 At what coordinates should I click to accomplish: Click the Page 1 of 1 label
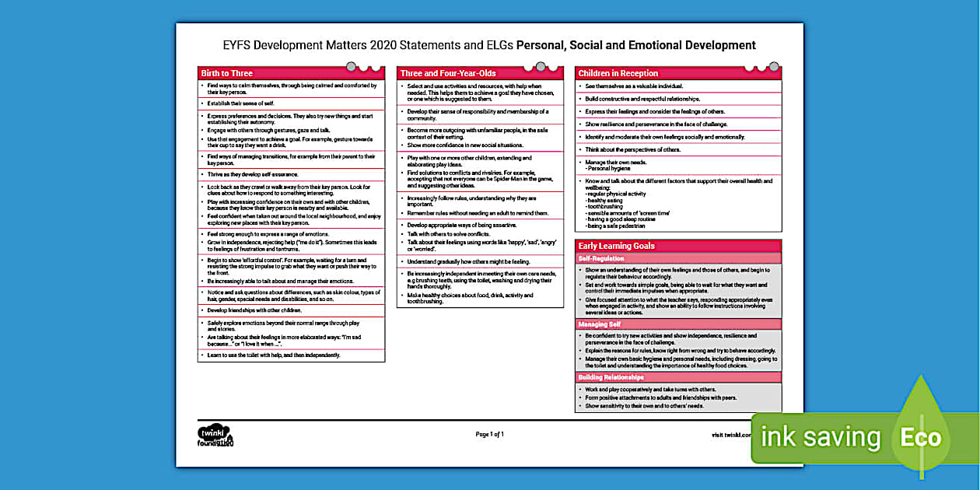tap(488, 435)
